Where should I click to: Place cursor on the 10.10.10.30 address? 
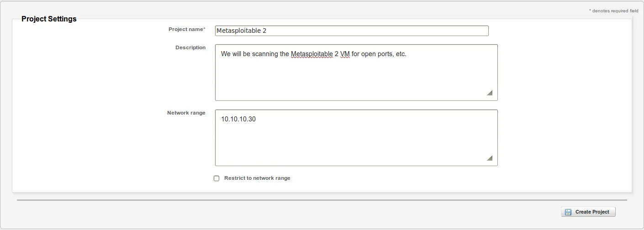pyautogui.click(x=238, y=119)
